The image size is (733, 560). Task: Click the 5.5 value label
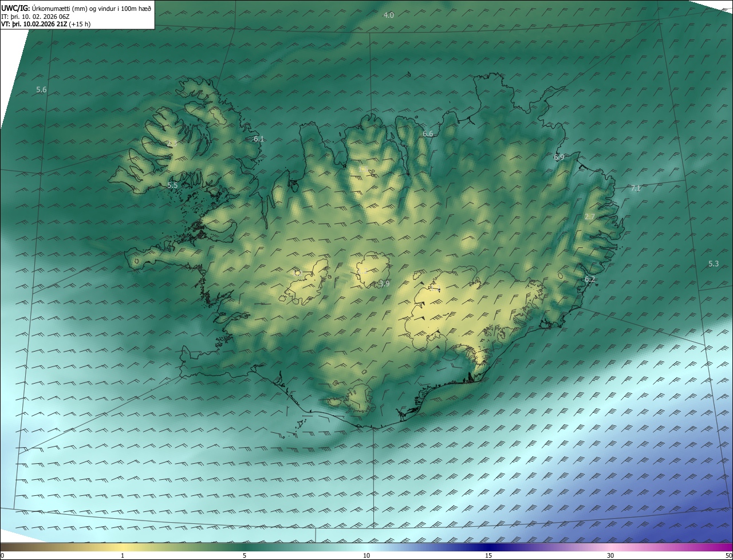(172, 185)
